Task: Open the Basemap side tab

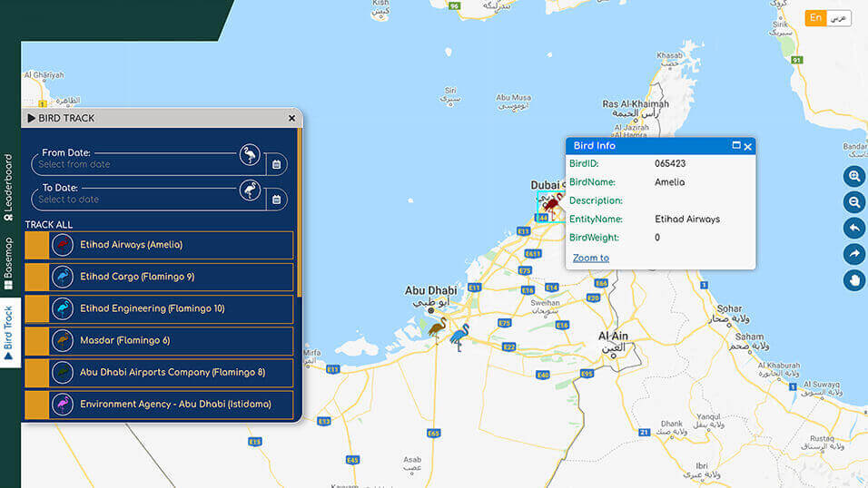Action: click(8, 263)
